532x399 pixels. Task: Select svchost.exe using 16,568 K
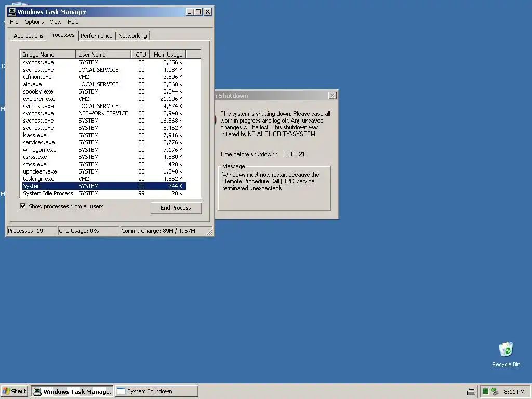point(104,121)
